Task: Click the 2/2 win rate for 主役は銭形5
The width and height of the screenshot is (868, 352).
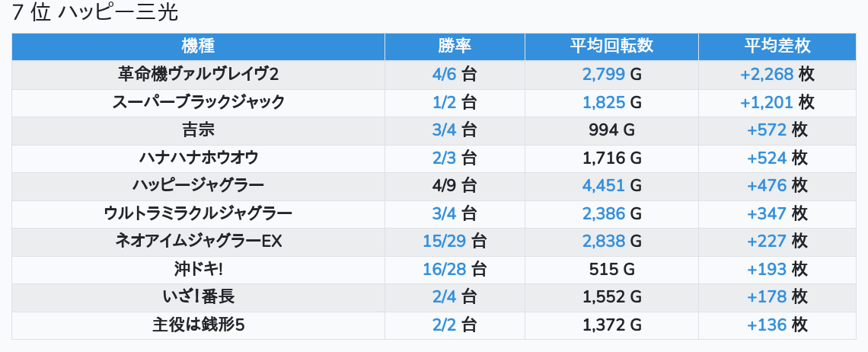Action: pos(443,325)
